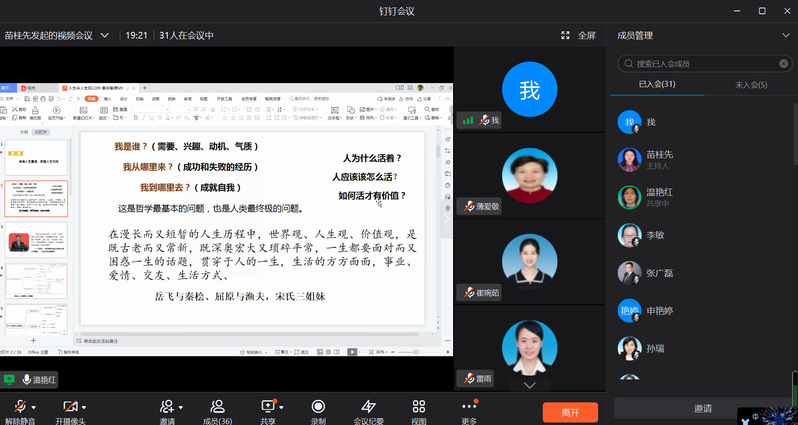Click 邀请 button in members panel
Image resolution: width=798 pixels, height=425 pixels.
702,409
